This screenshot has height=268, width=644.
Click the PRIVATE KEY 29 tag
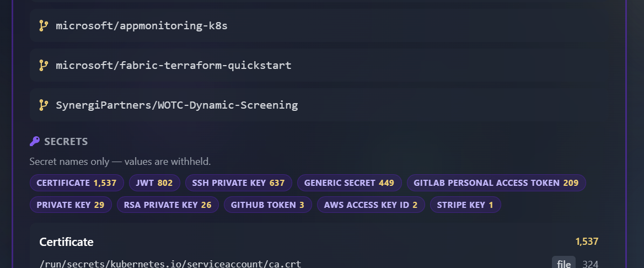pos(71,205)
